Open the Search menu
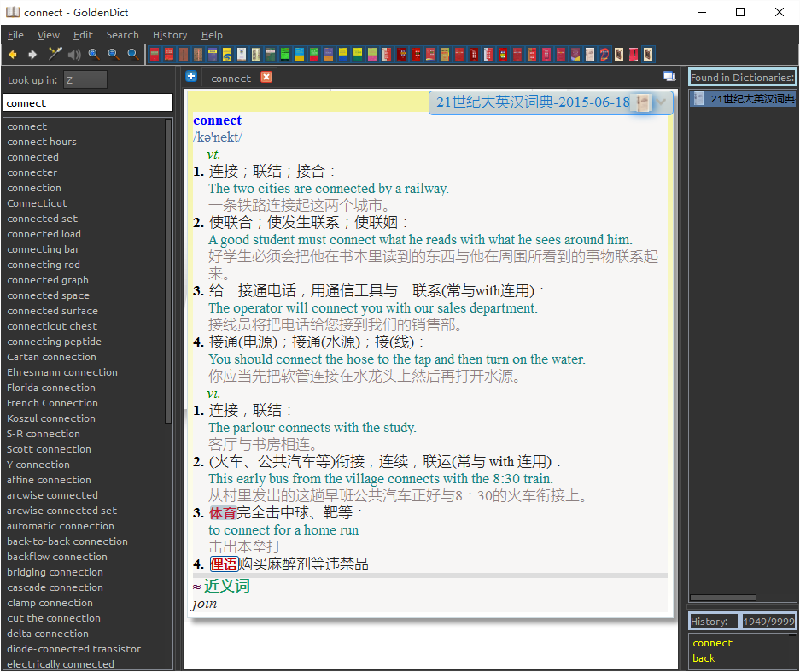 point(122,35)
